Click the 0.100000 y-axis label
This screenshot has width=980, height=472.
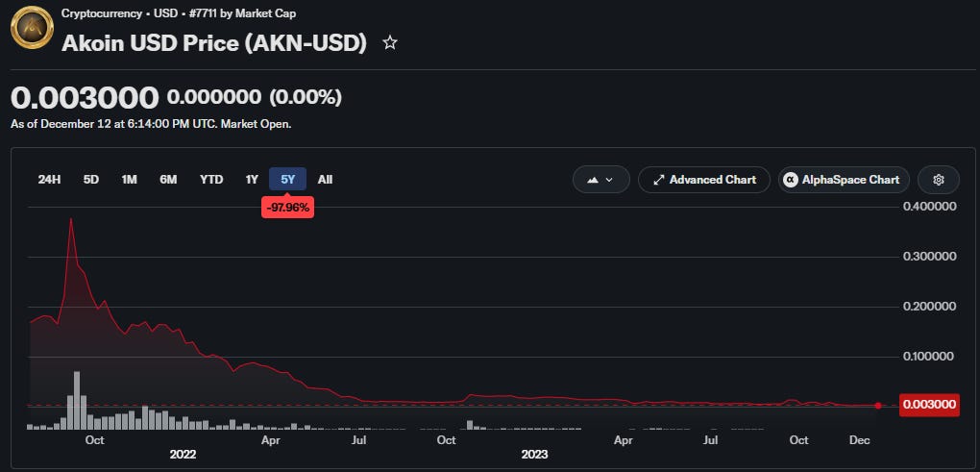[x=929, y=357]
